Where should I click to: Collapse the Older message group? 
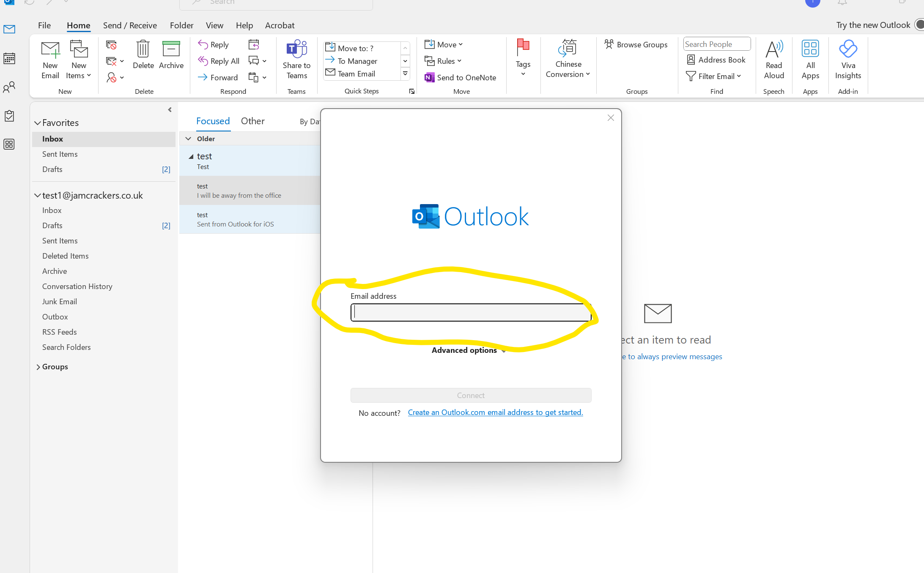188,138
